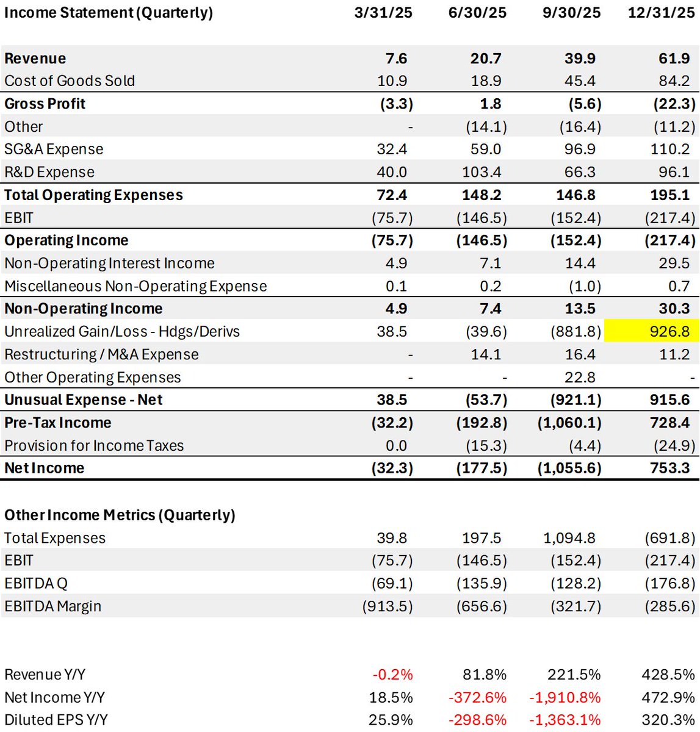Click the Net Income Y/Y label
700x732 pixels.
tap(54, 697)
